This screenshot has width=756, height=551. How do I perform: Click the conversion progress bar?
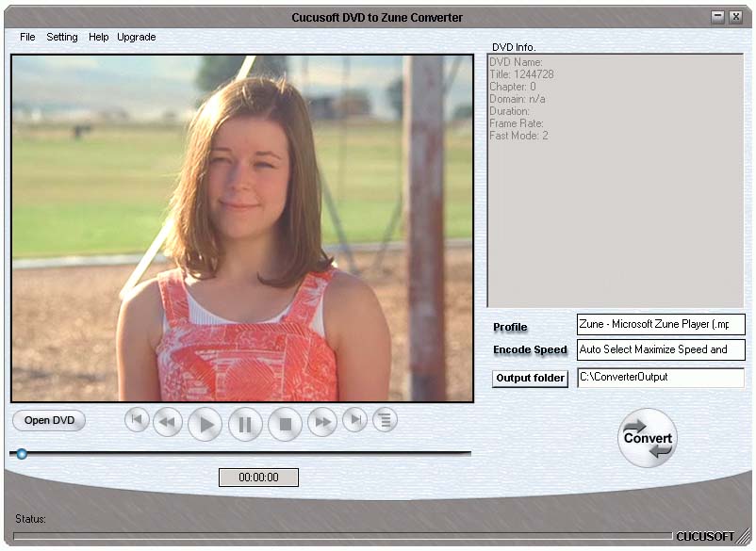(343, 536)
